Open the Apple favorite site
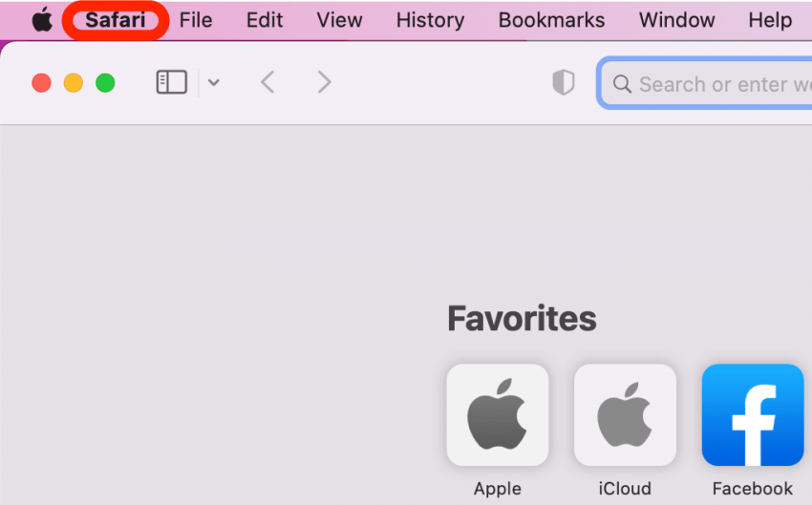This screenshot has height=505, width=812. (498, 415)
